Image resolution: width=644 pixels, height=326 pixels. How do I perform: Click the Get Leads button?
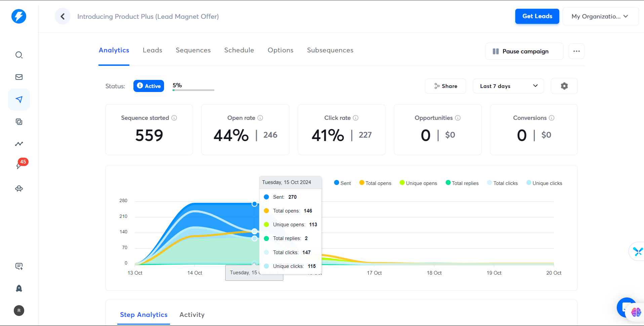[537, 16]
